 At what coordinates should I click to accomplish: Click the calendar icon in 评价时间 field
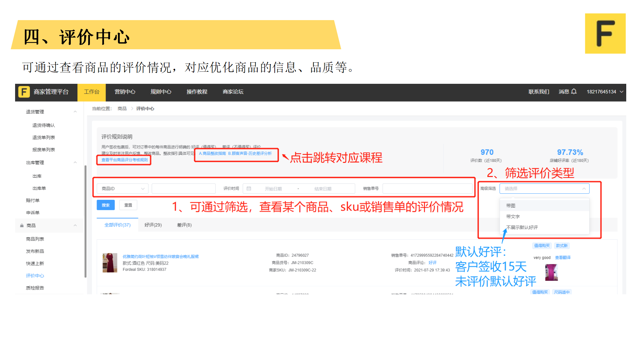(x=249, y=189)
